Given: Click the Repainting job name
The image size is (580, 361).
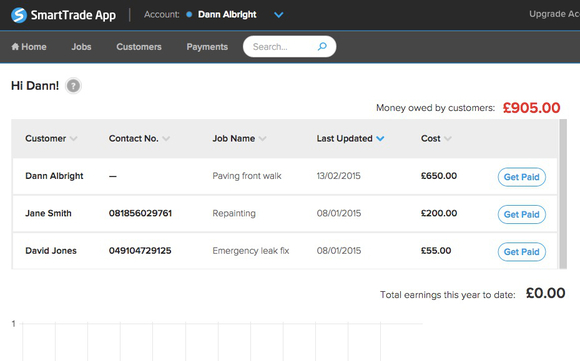Looking at the screenshot, I should pos(234,214).
